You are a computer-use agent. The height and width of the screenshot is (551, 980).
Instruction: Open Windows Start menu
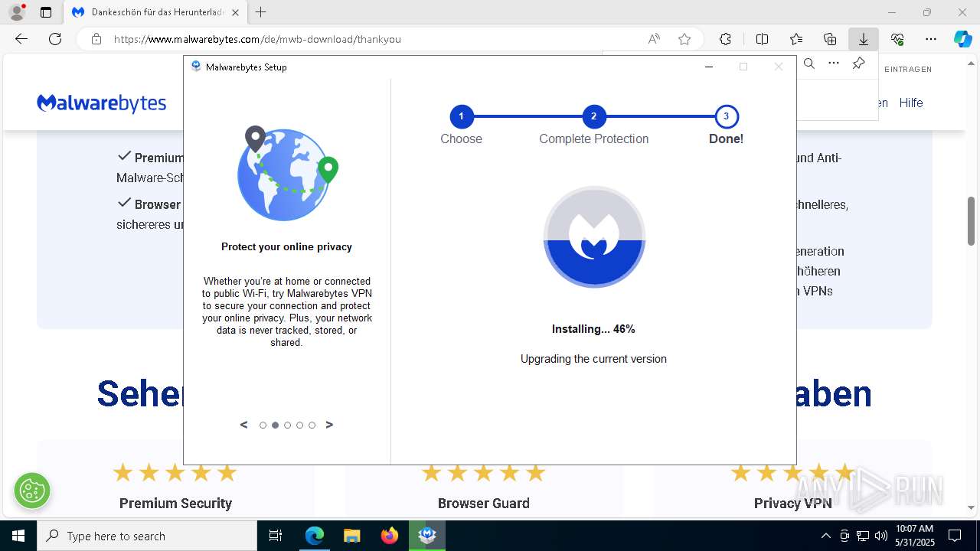pos(18,536)
